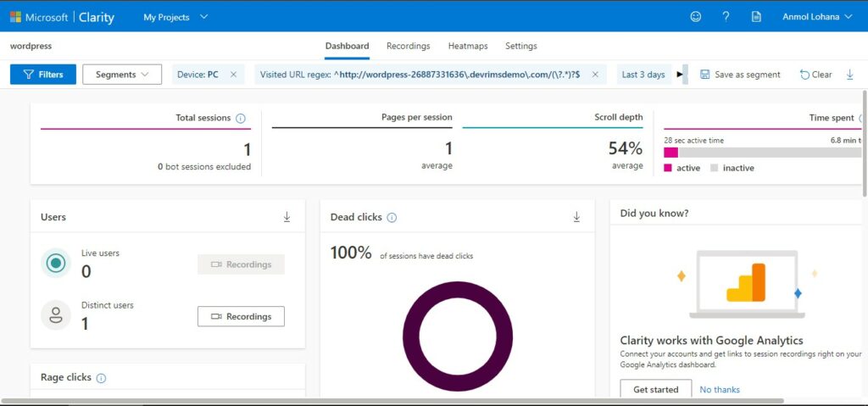
Task: Clear all applied filters
Action: tap(816, 75)
